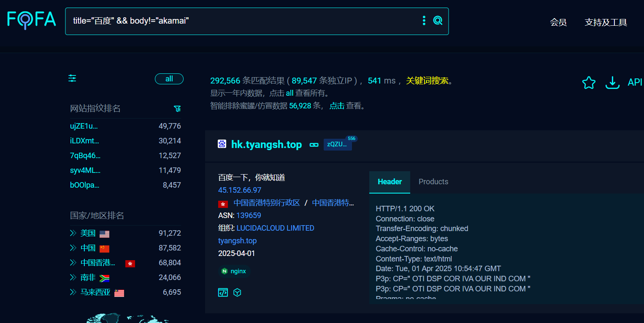Viewport: 644px width, 323px height.
Task: Click the Malaysia flag icon
Action: point(119,293)
